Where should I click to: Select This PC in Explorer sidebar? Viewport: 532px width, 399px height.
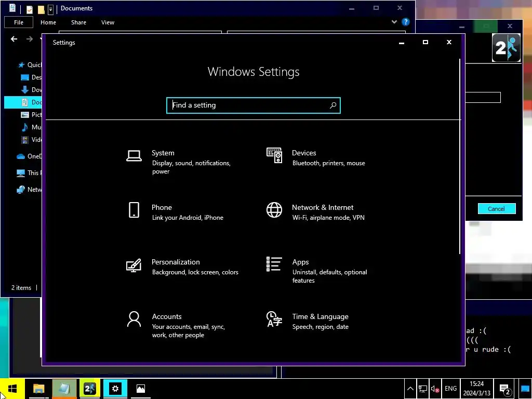pyautogui.click(x=29, y=172)
